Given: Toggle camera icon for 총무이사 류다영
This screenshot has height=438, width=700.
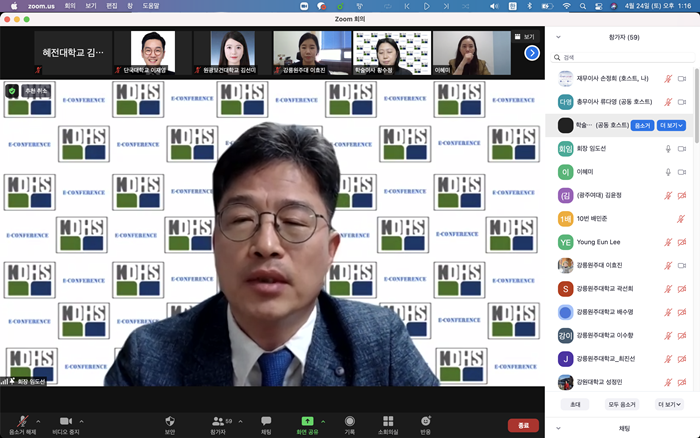Looking at the screenshot, I should pos(682,102).
